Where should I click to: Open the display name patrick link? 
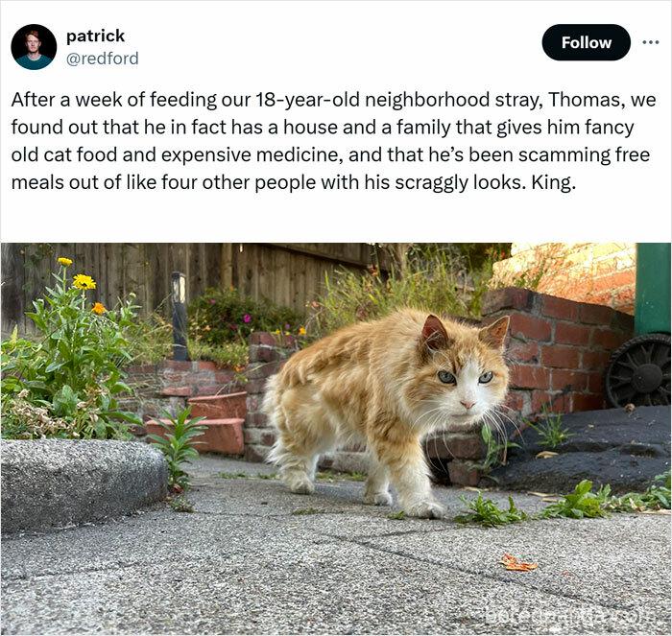click(x=95, y=35)
